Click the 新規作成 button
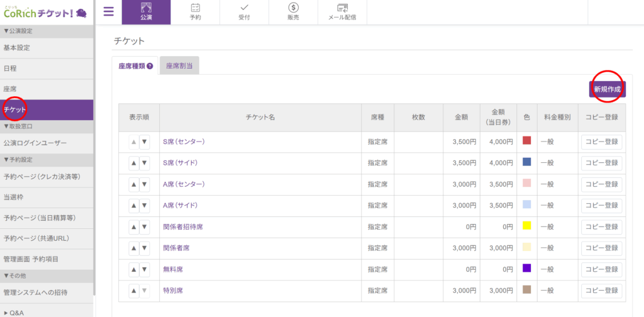The height and width of the screenshot is (317, 644). click(607, 89)
